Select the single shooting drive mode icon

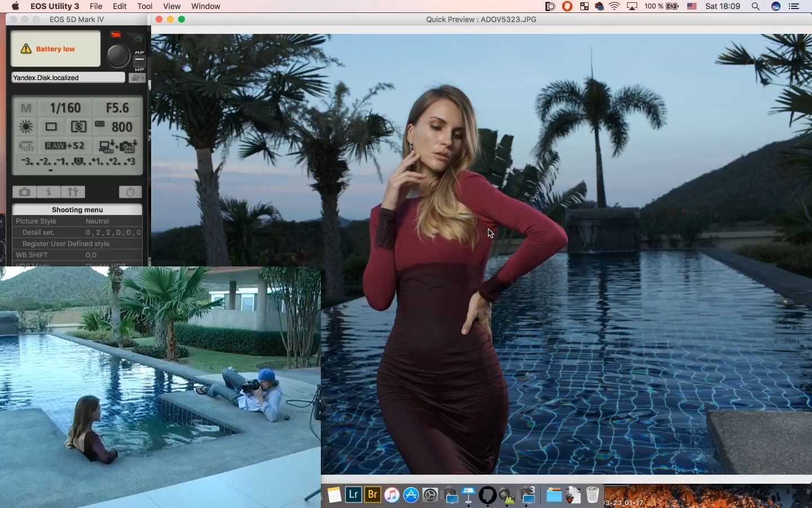[x=51, y=127]
